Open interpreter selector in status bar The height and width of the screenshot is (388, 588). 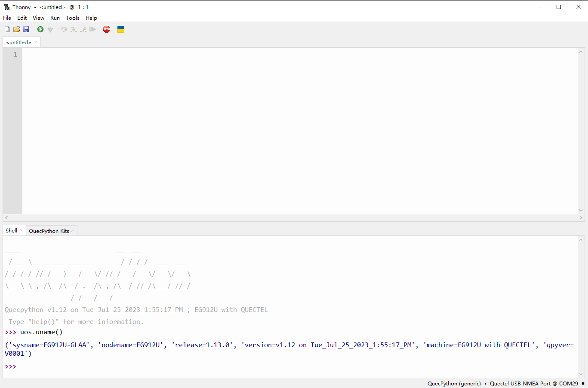502,383
